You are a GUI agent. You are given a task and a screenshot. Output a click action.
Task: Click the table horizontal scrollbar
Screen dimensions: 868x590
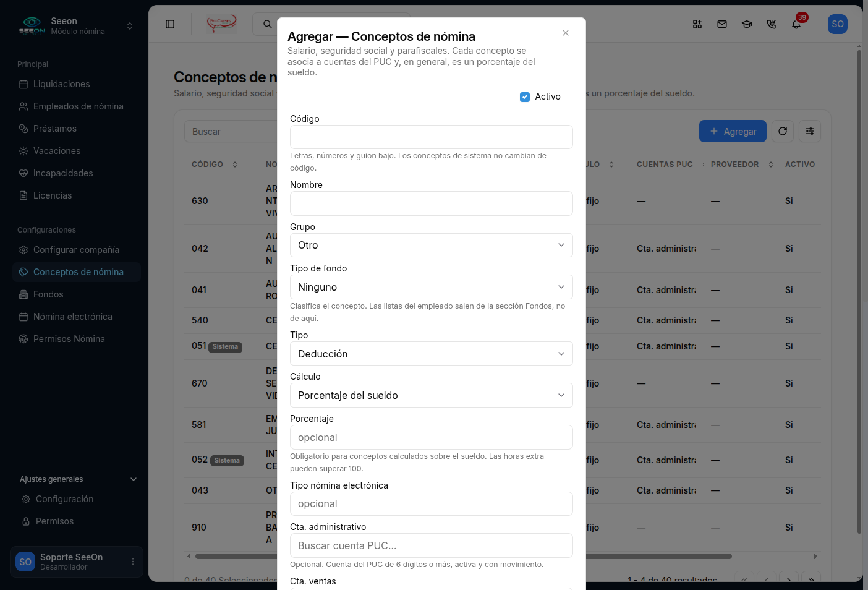[464, 556]
